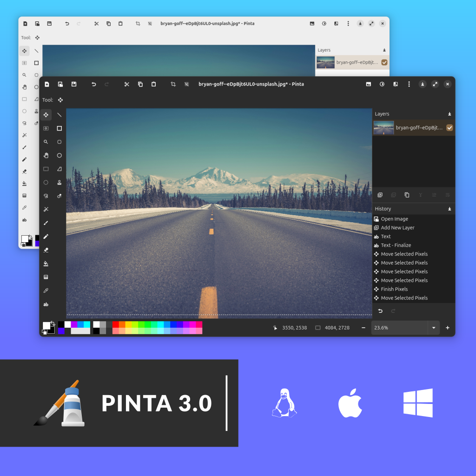Open the Image menu in light window header
Screen dimensions: 476x476
tap(312, 23)
